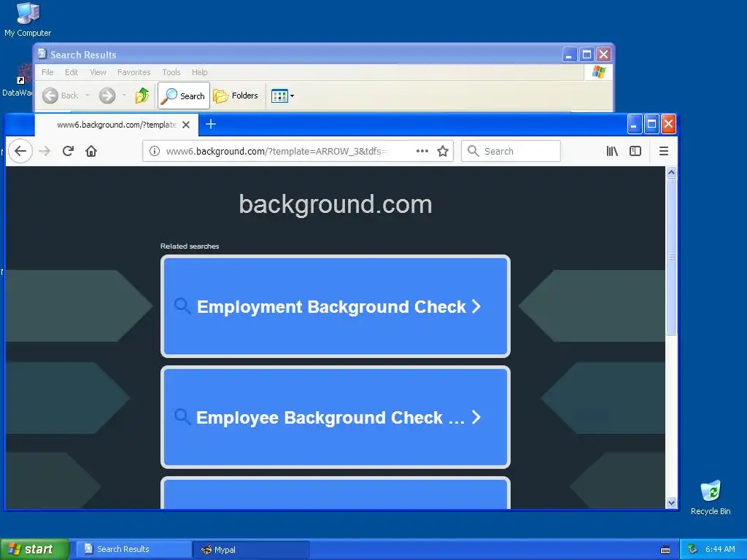This screenshot has width=747, height=560.
Task: Click the browser forward arrow
Action: pos(44,151)
